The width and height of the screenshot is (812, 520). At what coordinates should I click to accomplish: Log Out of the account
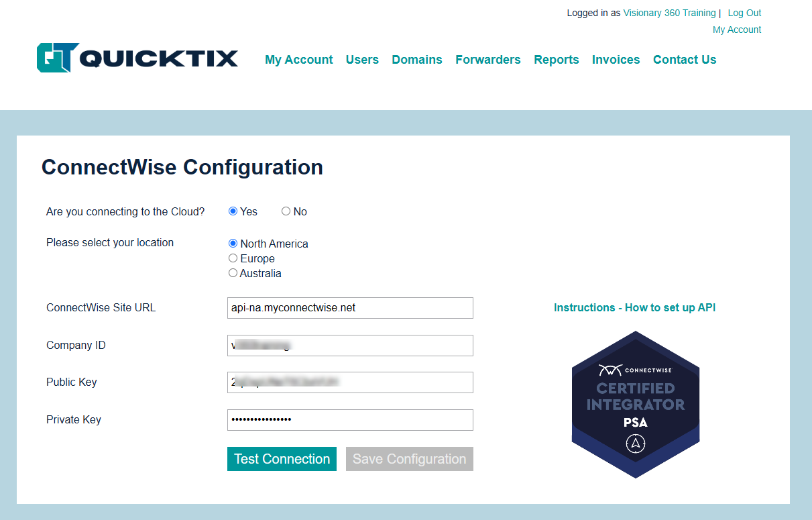(x=744, y=13)
